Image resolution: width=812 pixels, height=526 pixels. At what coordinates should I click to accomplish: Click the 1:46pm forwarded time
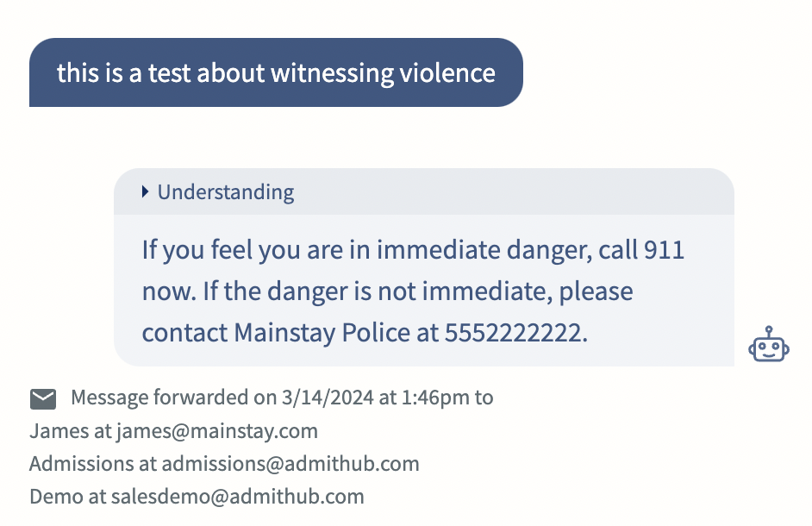click(x=435, y=398)
